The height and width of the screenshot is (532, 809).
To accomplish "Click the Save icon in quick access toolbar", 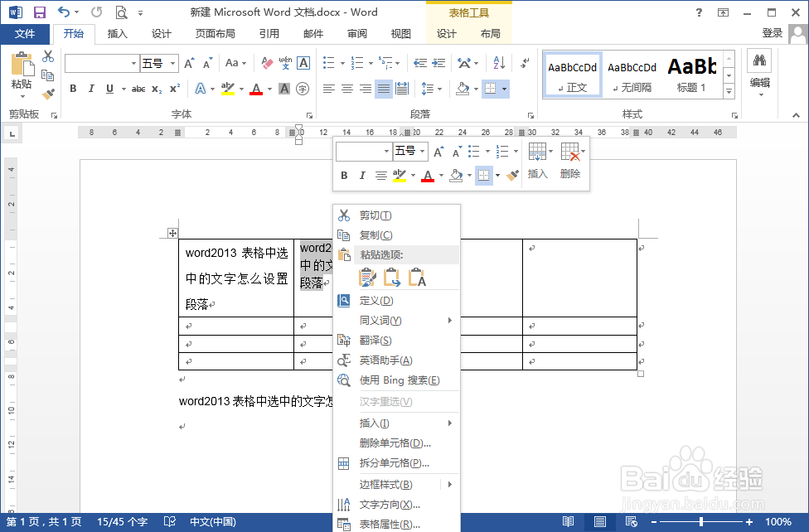I will [39, 12].
